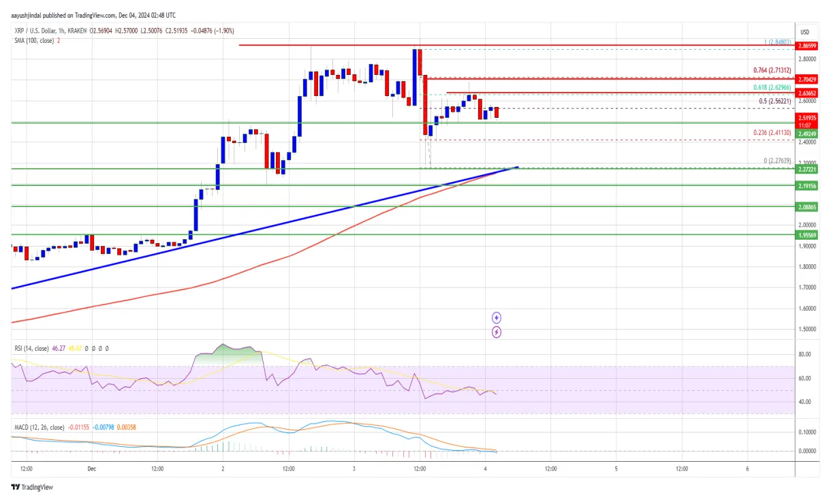Open the USD currency selector

pos(804,32)
